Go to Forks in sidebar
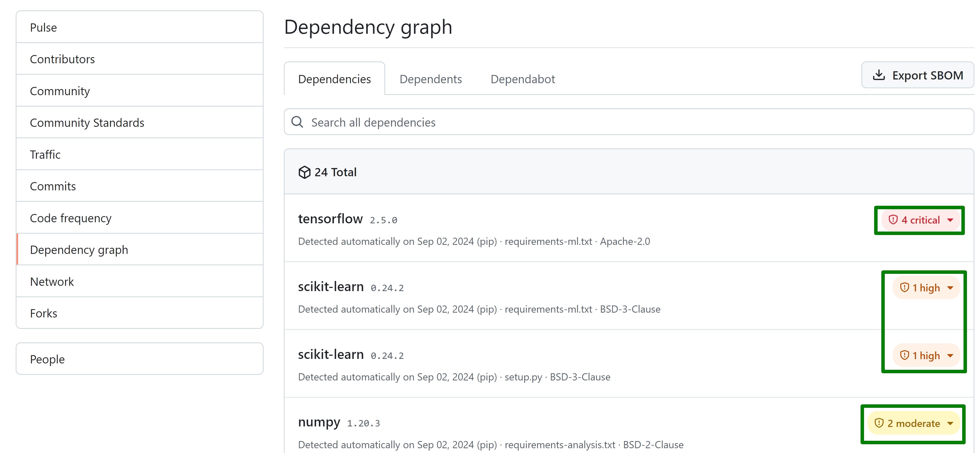This screenshot has height=453, width=980. (140, 313)
